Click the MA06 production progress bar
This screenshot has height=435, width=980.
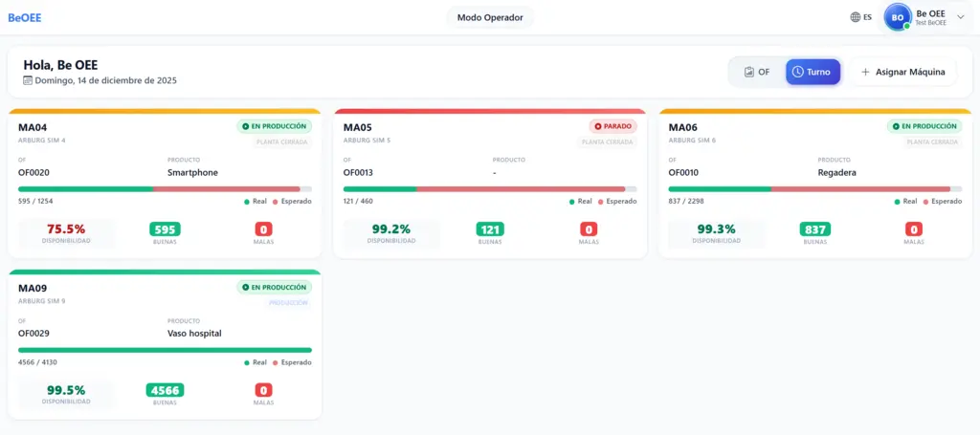[x=815, y=188]
